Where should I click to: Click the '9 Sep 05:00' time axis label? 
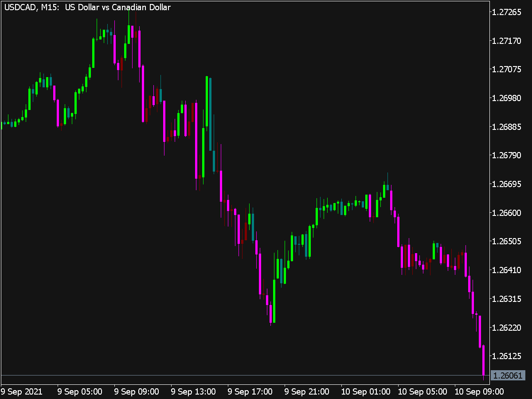(80, 392)
